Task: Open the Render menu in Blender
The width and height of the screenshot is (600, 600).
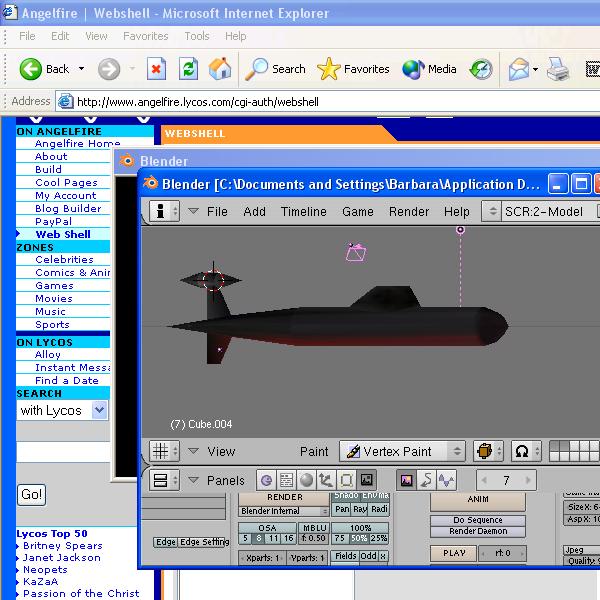Action: click(408, 211)
